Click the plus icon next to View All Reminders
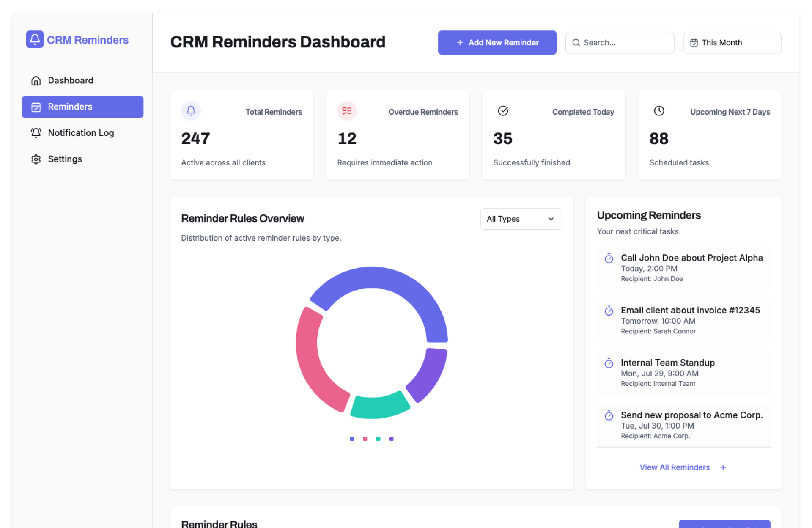Viewport: 812px width, 528px height. (x=723, y=467)
